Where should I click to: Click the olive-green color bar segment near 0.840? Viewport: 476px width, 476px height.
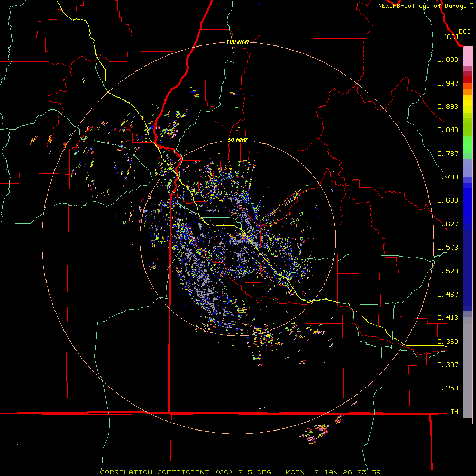(467, 127)
